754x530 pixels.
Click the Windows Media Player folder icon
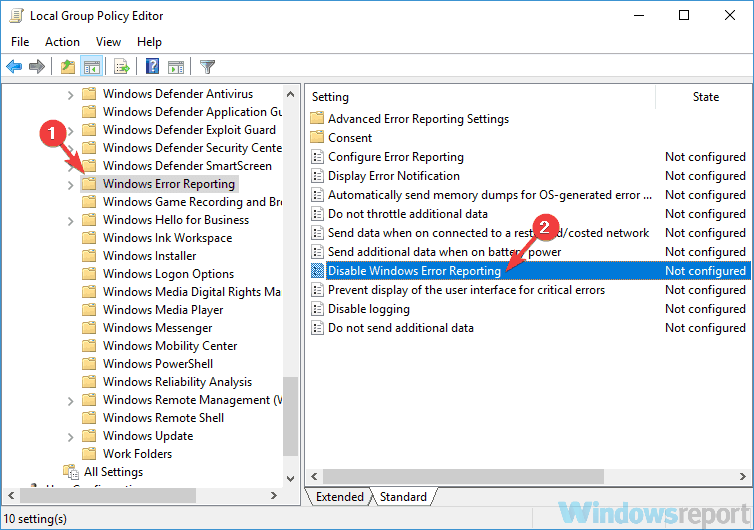[89, 310]
